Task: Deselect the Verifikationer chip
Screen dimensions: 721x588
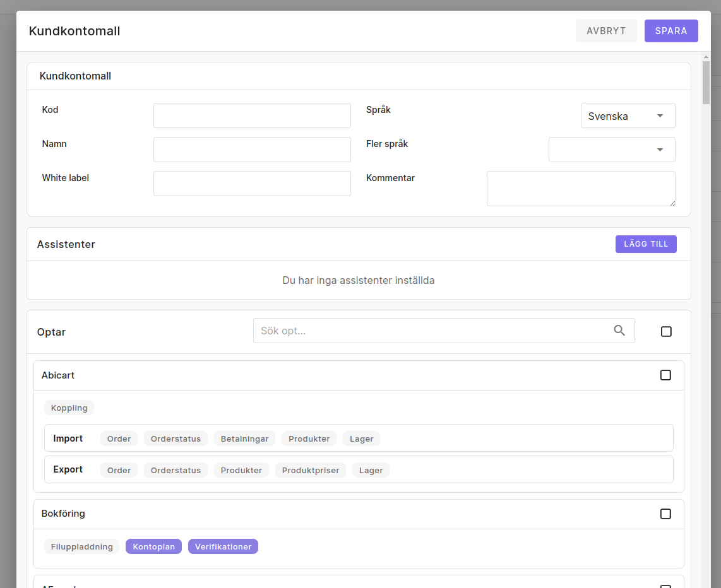Action: 223,546
